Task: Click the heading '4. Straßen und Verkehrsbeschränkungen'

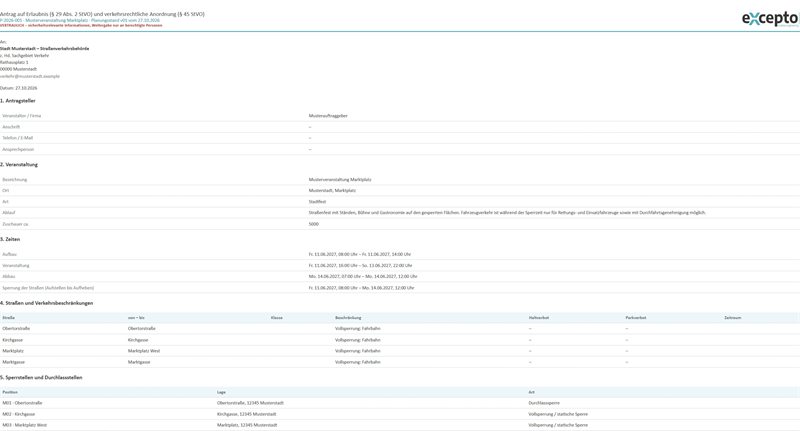Action: (46, 303)
